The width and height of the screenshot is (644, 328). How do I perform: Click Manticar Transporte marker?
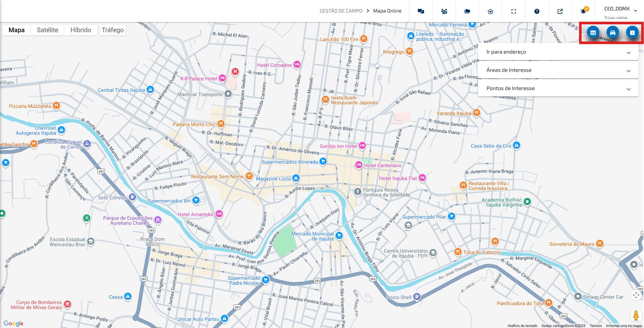pos(228,94)
